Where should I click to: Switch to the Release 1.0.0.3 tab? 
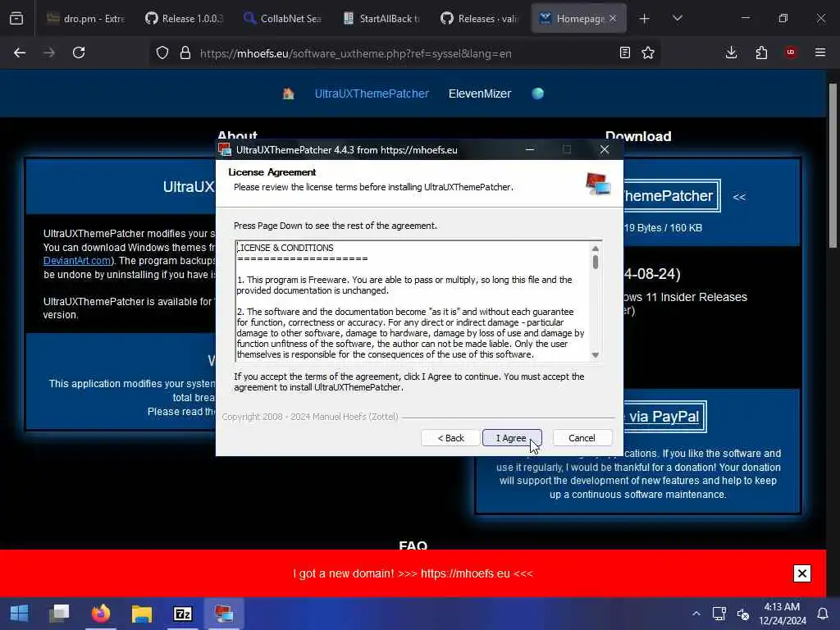(x=185, y=18)
